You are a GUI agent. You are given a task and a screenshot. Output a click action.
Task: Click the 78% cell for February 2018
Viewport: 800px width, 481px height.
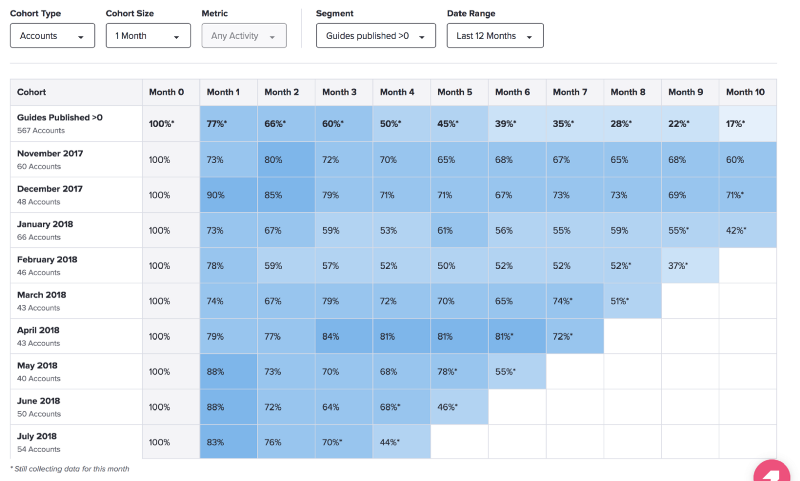click(229, 265)
